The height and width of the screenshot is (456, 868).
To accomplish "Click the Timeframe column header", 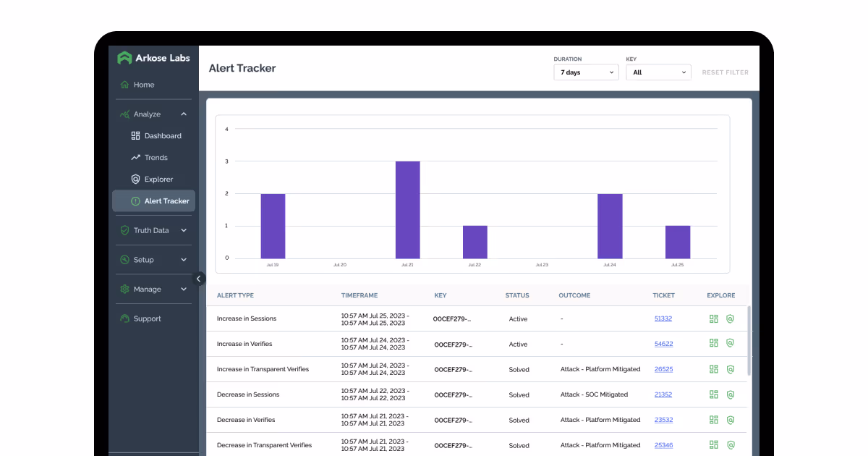I will [x=359, y=295].
